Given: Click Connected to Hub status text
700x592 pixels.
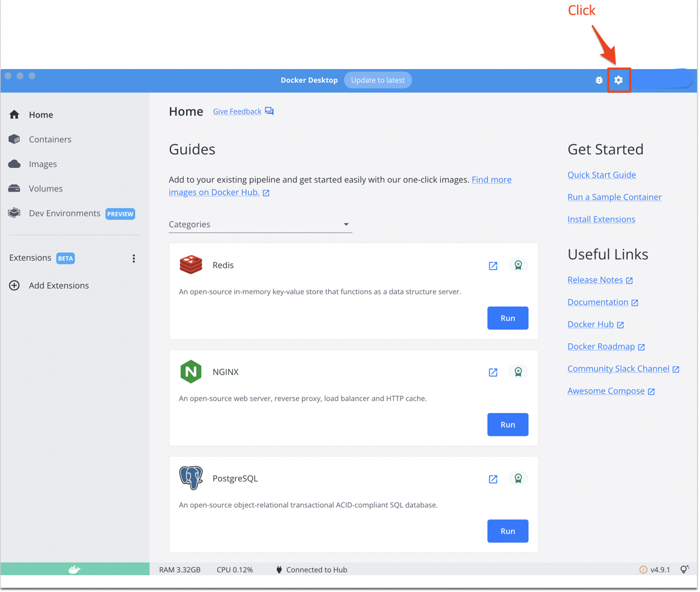Looking at the screenshot, I should (318, 570).
